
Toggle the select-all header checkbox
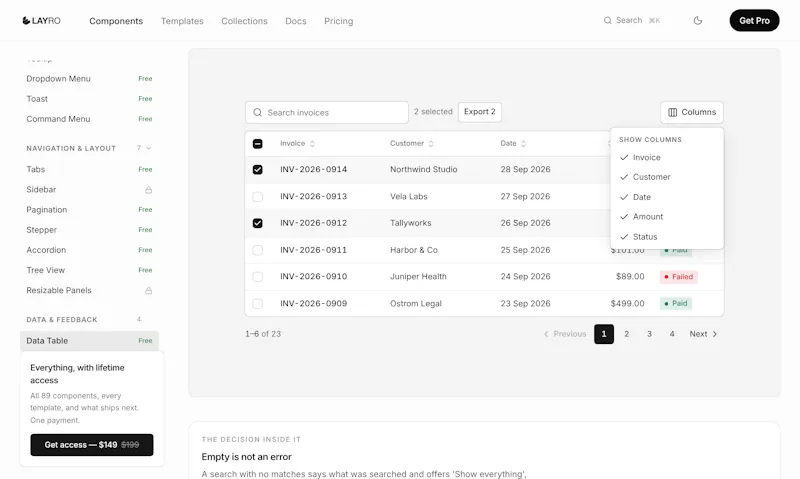pyautogui.click(x=258, y=144)
